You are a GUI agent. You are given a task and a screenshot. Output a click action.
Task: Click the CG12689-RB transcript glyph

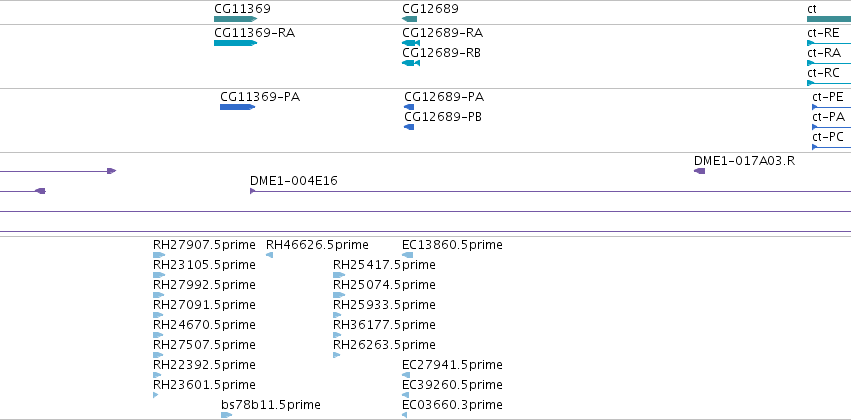(x=411, y=63)
